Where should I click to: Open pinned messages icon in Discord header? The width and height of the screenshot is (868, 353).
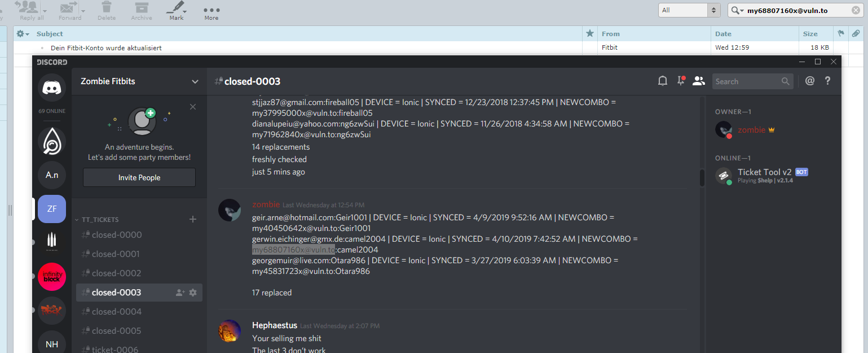(x=681, y=81)
